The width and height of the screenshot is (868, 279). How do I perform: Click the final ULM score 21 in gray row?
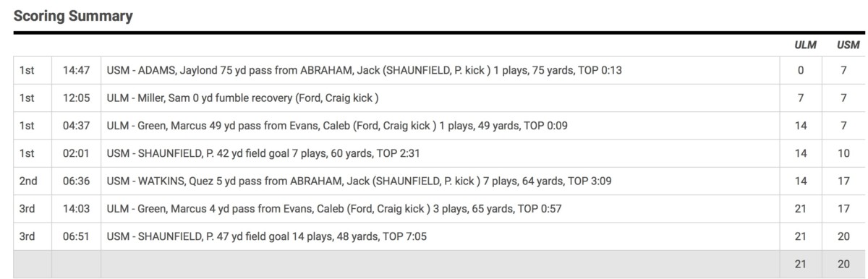pyautogui.click(x=801, y=265)
